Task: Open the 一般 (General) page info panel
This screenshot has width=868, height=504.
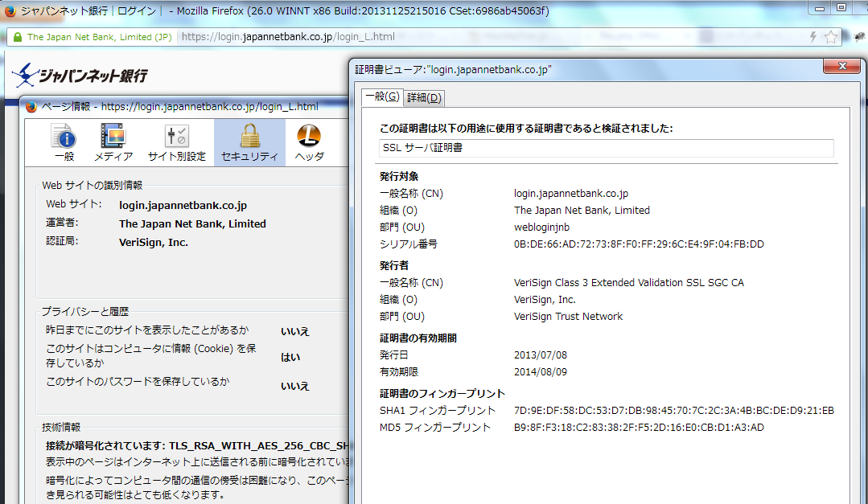Action: pyautogui.click(x=64, y=143)
